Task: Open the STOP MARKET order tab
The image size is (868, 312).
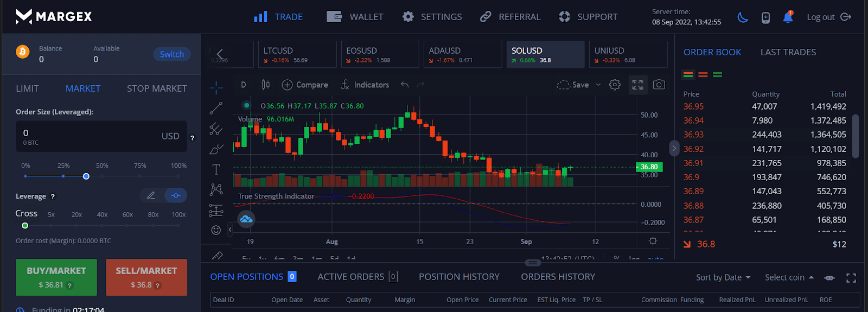Action: 156,88
